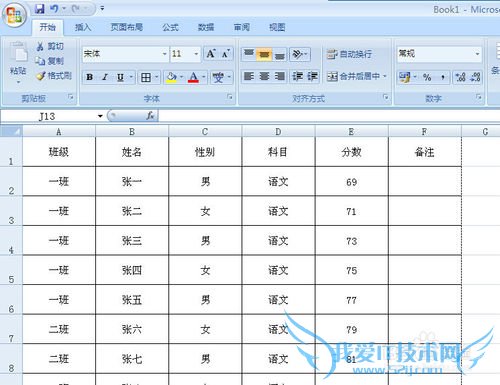Click the 粘贴 paste icon
This screenshot has height=385, width=500.
click(x=18, y=53)
